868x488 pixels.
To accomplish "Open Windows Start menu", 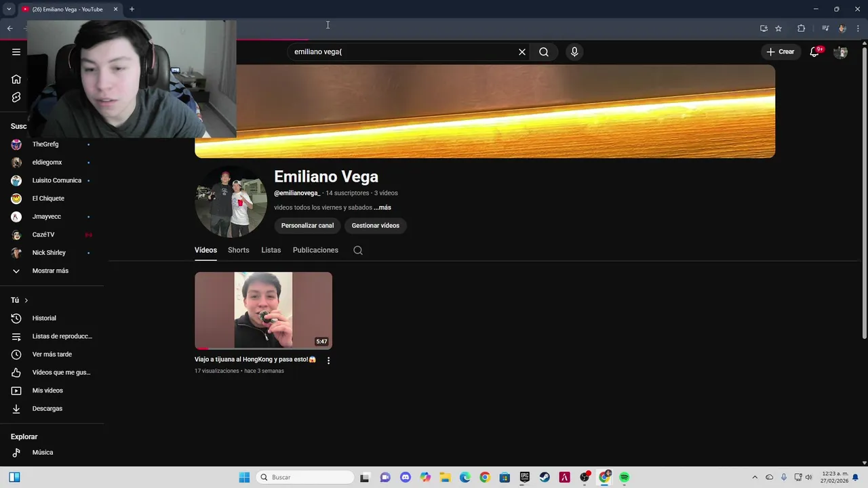I will pyautogui.click(x=244, y=477).
